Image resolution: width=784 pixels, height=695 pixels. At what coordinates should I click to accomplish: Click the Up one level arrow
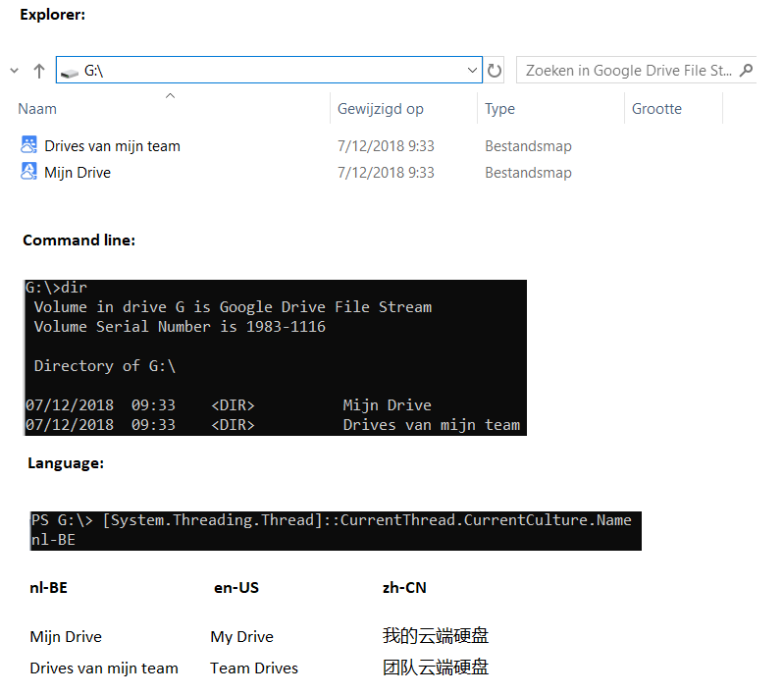(39, 71)
